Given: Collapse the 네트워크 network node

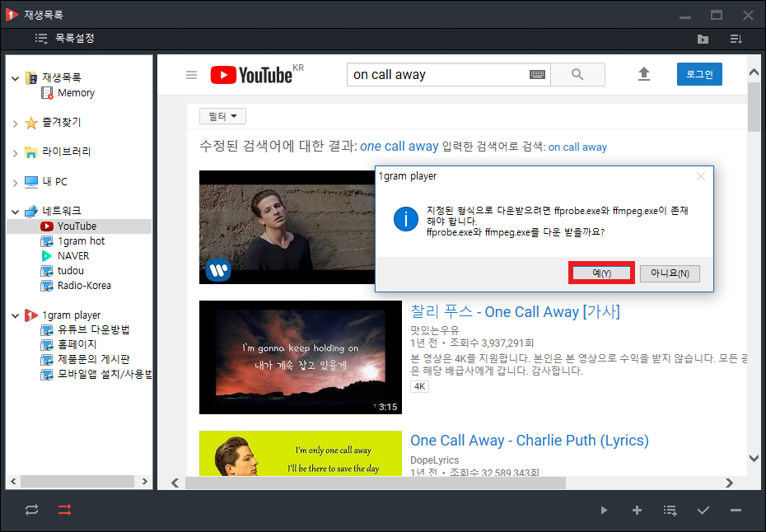Looking at the screenshot, I should point(15,212).
